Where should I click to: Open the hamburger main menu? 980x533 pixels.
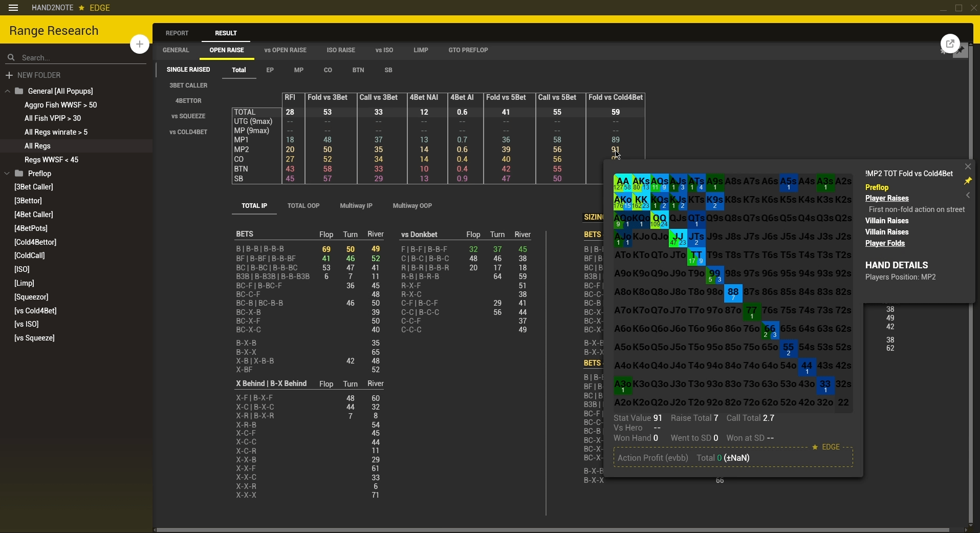(x=13, y=8)
